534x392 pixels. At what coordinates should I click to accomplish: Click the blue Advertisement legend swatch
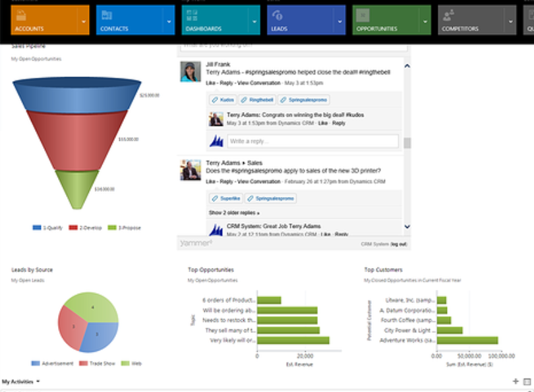pyautogui.click(x=36, y=364)
